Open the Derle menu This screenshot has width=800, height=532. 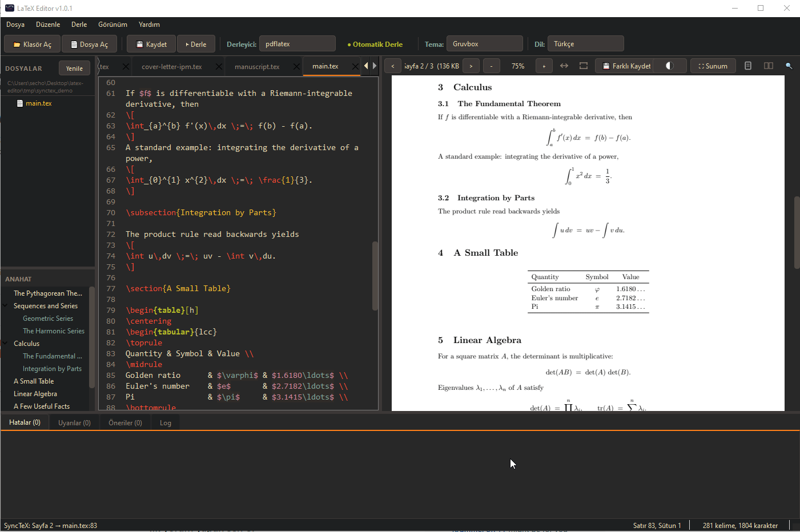[79, 25]
